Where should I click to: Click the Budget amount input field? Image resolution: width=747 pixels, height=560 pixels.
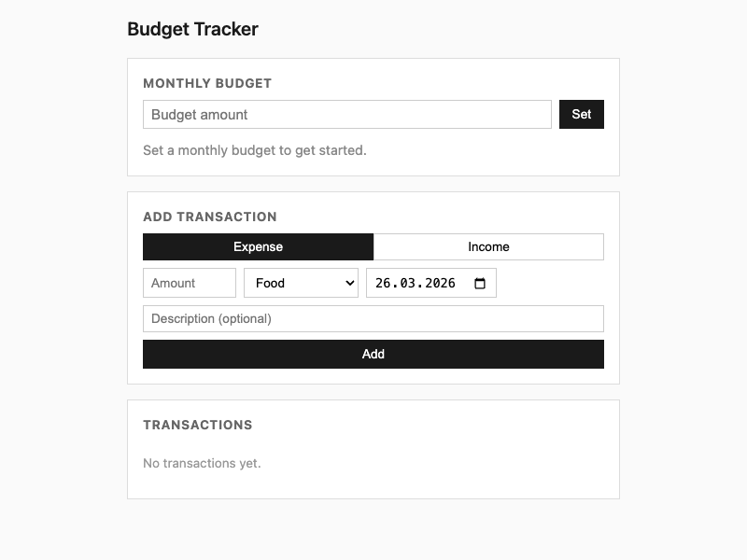[346, 114]
